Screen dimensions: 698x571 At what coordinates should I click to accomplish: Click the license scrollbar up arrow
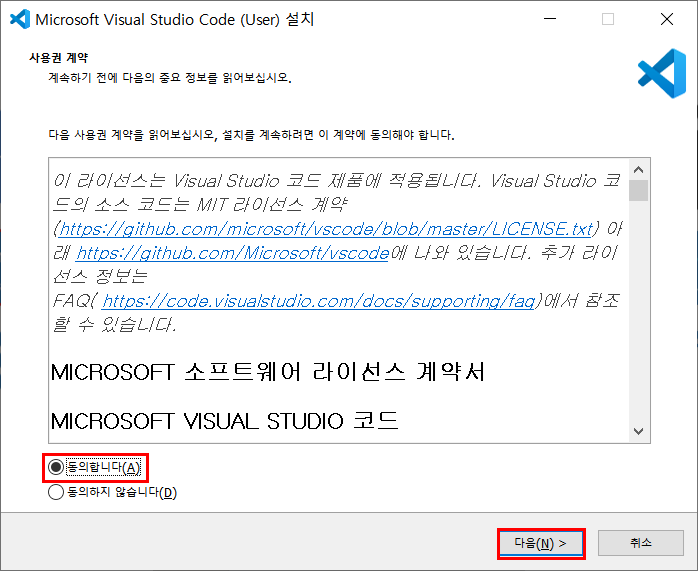[638, 170]
